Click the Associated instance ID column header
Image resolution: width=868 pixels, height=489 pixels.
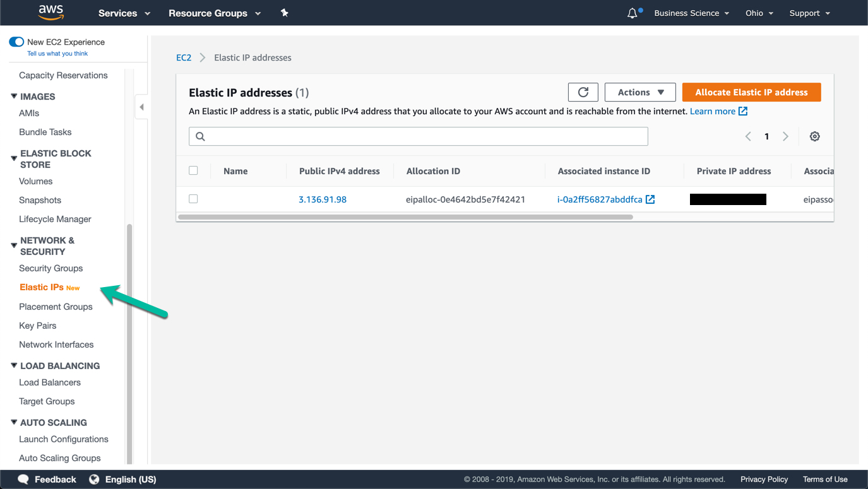[604, 171]
